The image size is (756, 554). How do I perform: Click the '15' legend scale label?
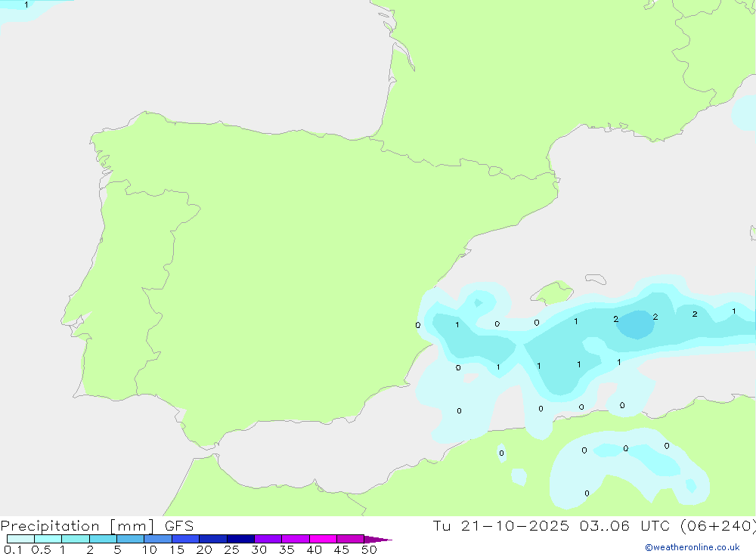[177, 549]
